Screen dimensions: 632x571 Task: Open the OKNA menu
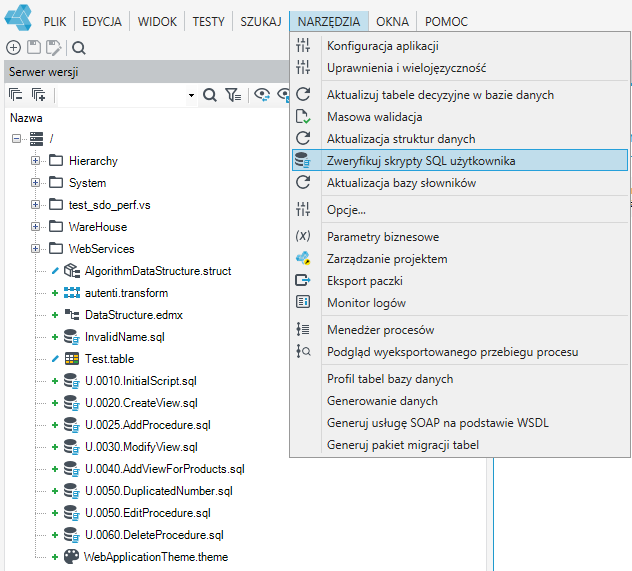(x=393, y=21)
